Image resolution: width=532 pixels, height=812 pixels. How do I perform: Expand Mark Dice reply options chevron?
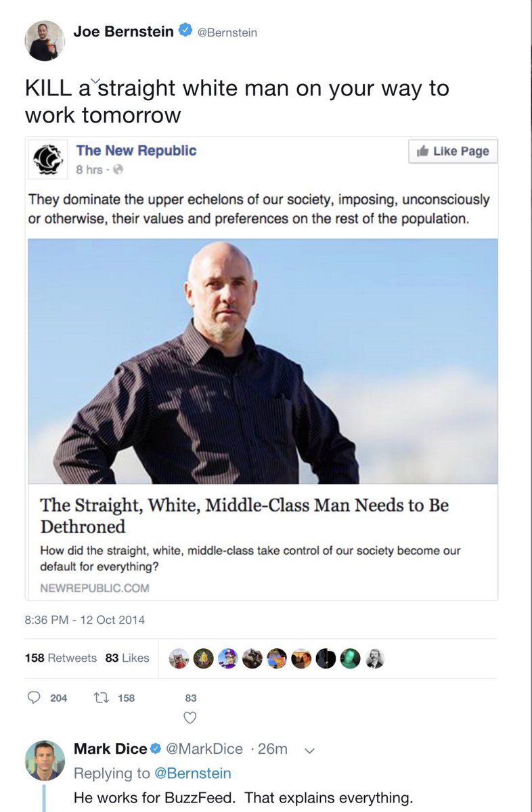coord(310,750)
